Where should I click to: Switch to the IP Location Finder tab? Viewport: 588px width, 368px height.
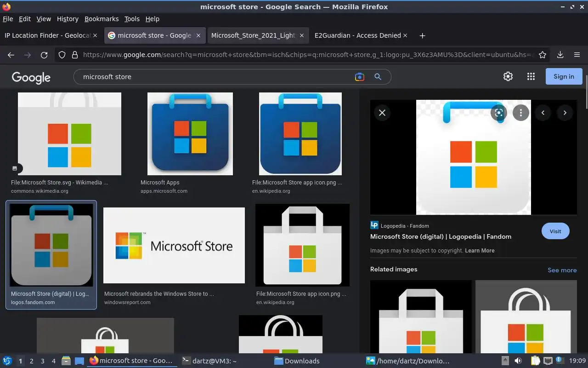tap(47, 35)
